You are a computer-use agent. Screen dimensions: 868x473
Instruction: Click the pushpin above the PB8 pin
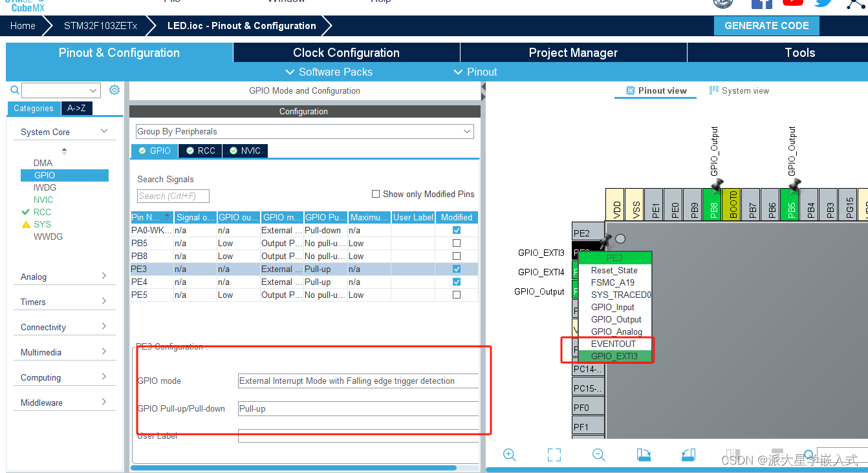click(716, 185)
